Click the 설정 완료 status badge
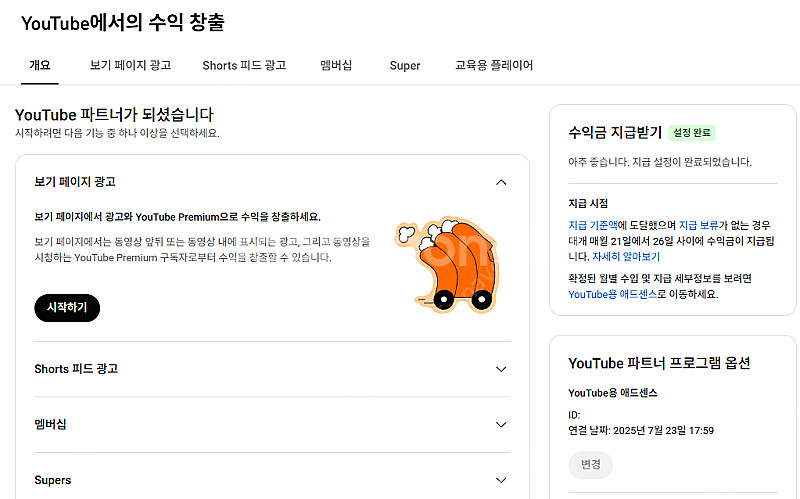 (692, 133)
